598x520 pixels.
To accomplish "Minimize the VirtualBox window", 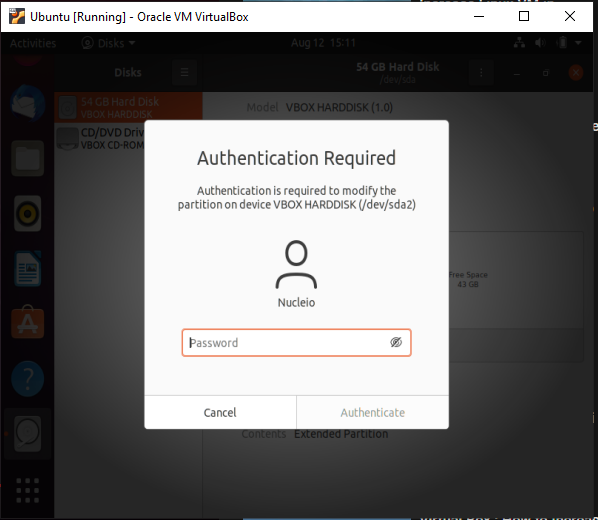I will pyautogui.click(x=479, y=16).
